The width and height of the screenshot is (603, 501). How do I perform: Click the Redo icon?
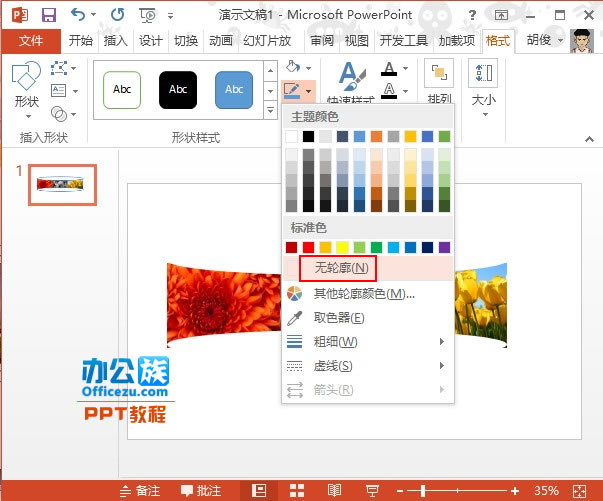[x=117, y=15]
